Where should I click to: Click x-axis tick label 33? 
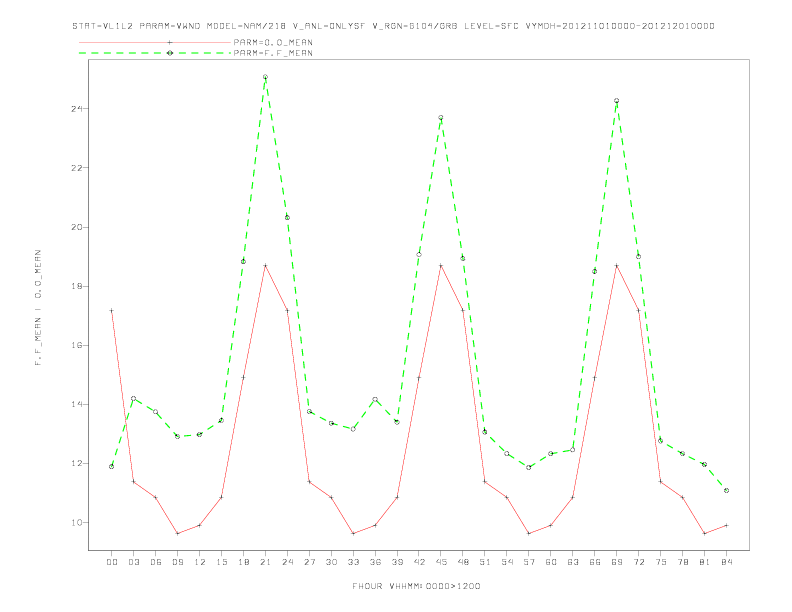click(x=353, y=562)
